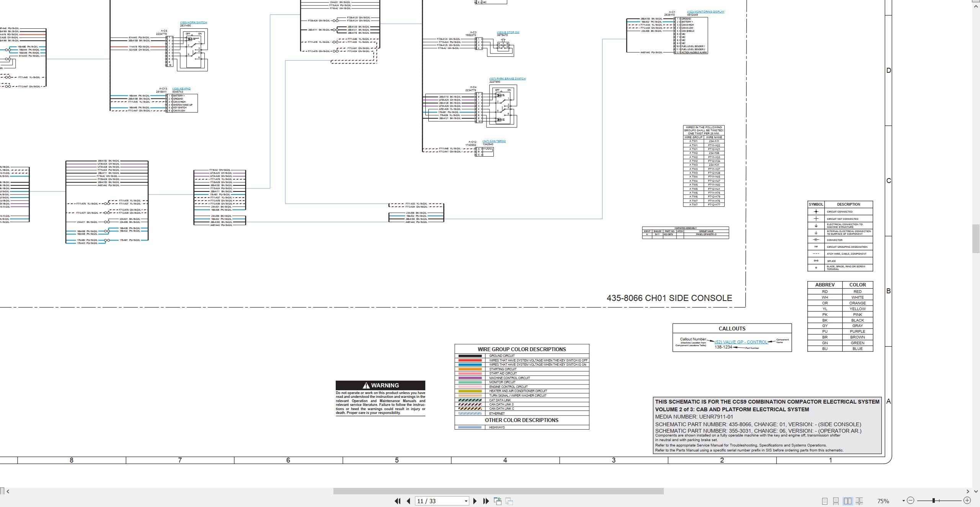Click the 435-8066 CH01 SIDE CONSOLE title
Screen dimensions: 980x507
669,298
